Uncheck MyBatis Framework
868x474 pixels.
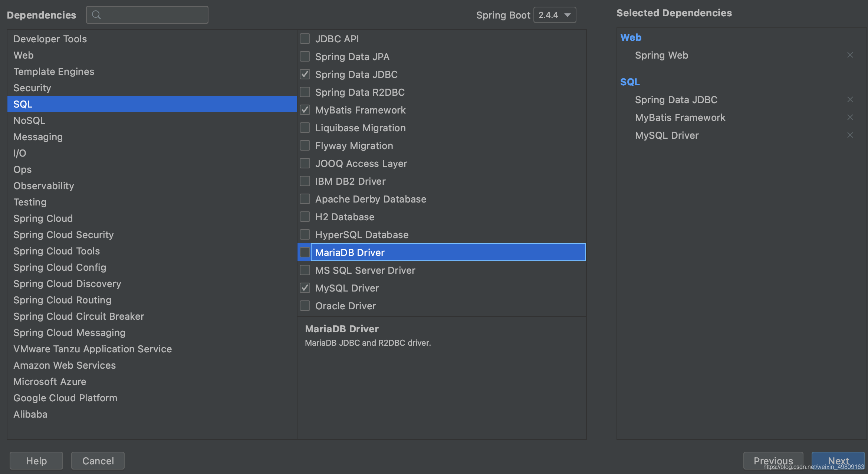[x=305, y=110]
